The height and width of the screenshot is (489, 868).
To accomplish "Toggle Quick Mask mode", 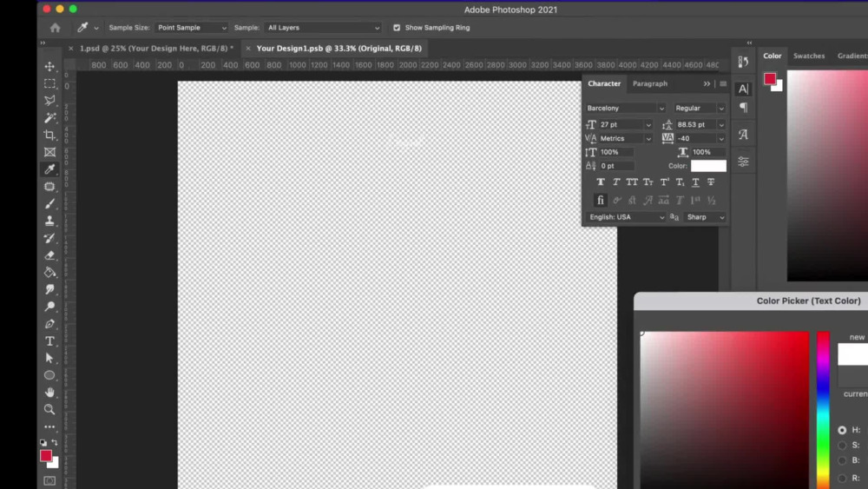I will [x=49, y=480].
